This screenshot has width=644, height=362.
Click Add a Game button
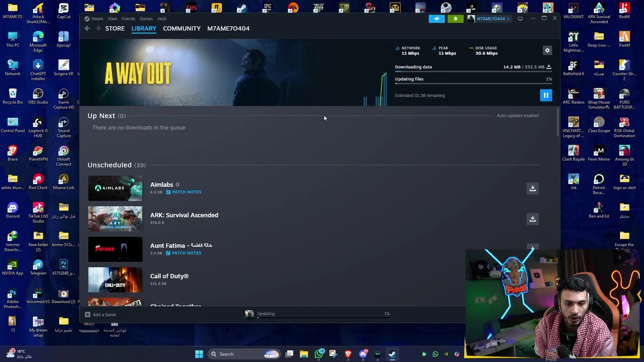(x=101, y=315)
